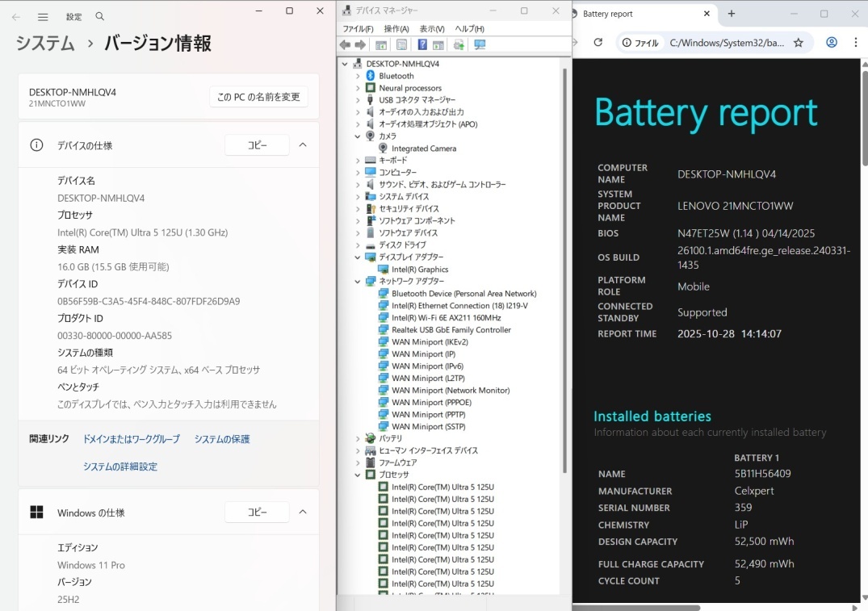The width and height of the screenshot is (868, 611).
Task: Open the Chrome profile icon
Action: tap(832, 43)
